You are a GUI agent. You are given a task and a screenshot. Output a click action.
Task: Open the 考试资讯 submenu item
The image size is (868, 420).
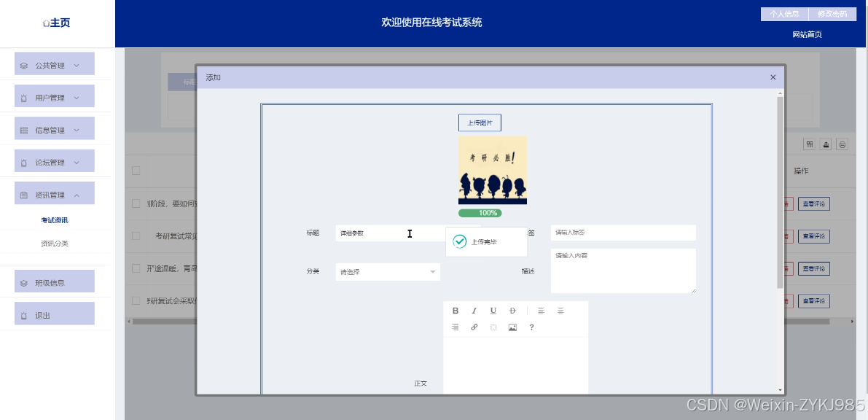pos(54,220)
